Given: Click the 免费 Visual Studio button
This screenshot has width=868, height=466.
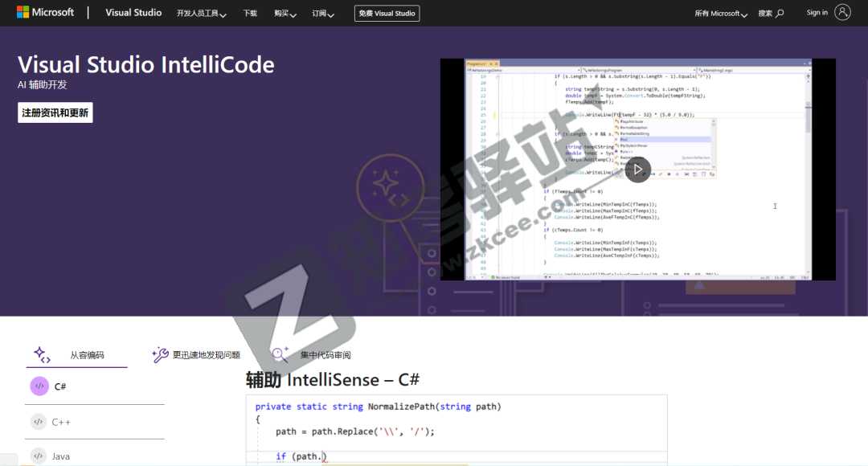Looking at the screenshot, I should 387,13.
